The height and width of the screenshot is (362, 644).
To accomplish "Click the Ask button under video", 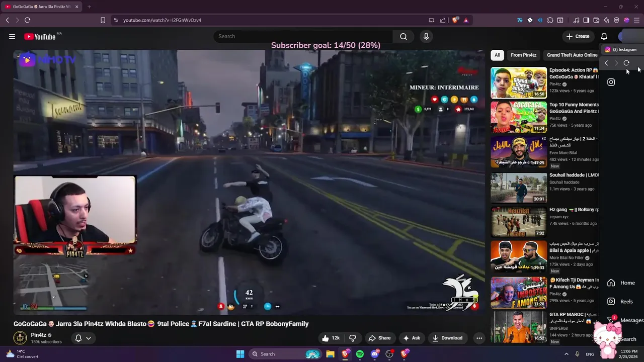I will pos(411,338).
